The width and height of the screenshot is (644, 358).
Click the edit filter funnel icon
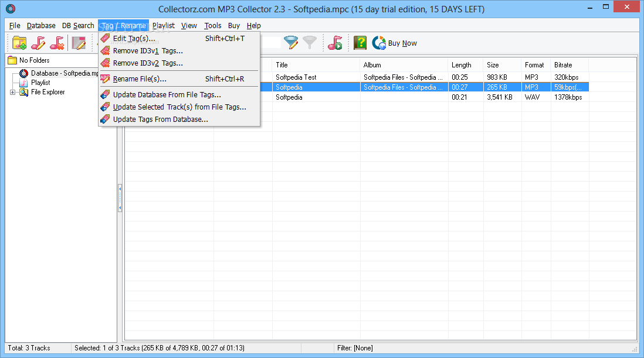(291, 43)
